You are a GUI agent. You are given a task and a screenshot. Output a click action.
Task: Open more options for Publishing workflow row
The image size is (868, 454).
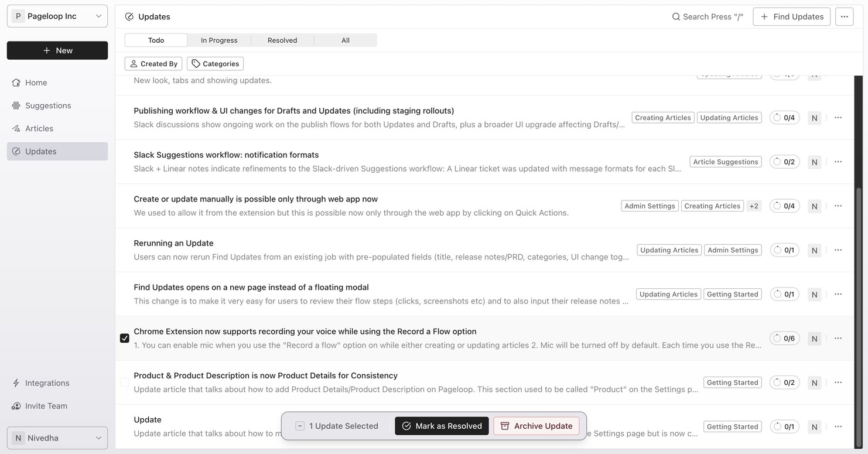(x=838, y=118)
